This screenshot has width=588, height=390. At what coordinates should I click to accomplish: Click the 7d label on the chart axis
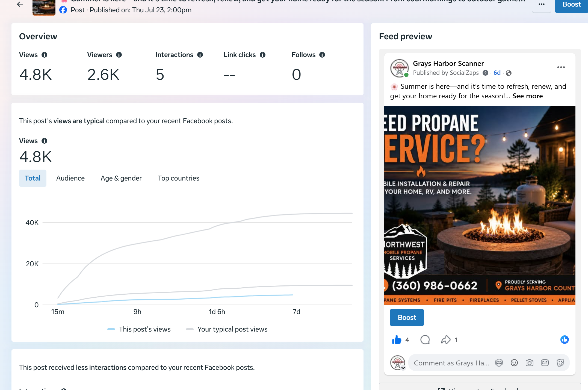point(297,312)
